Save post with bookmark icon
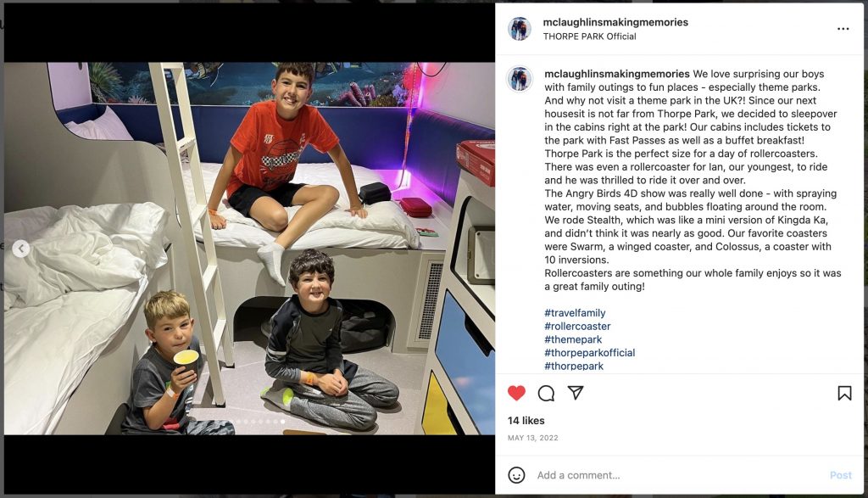 pyautogui.click(x=844, y=393)
